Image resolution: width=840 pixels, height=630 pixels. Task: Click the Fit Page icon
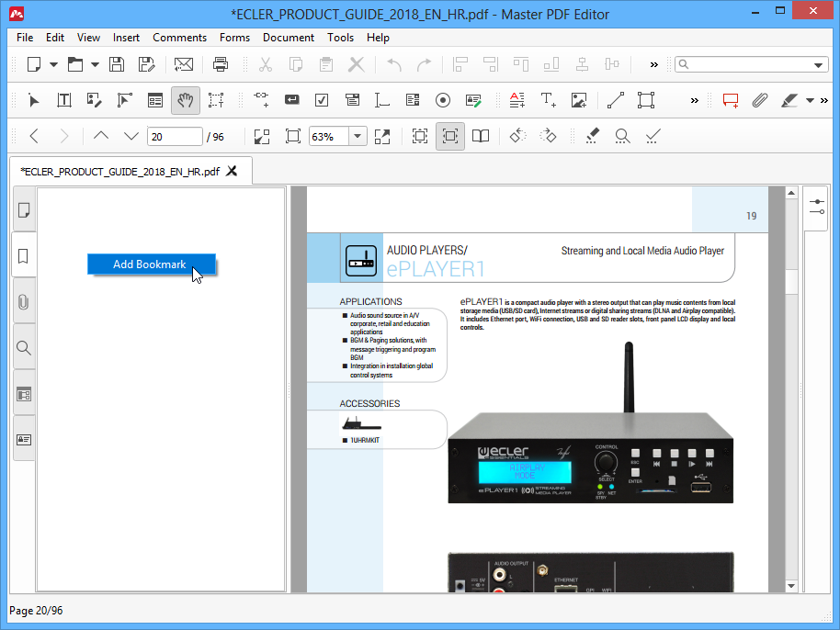pyautogui.click(x=293, y=137)
